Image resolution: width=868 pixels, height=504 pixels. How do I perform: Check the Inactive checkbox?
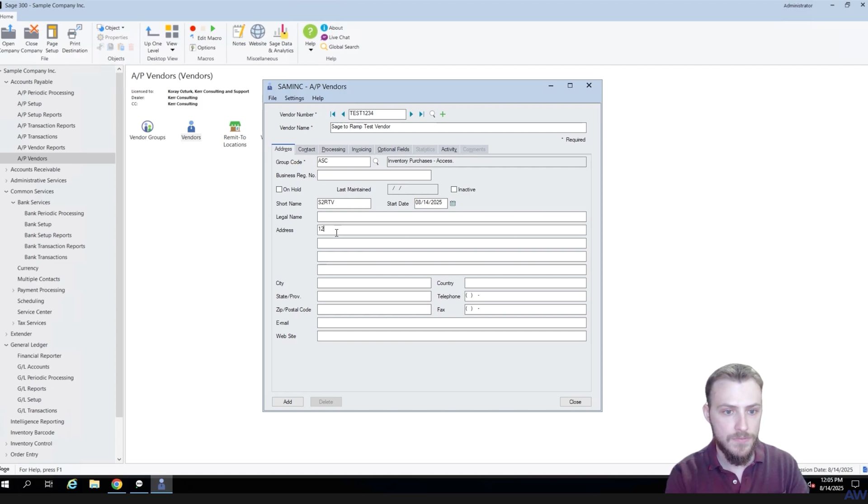[x=454, y=190]
